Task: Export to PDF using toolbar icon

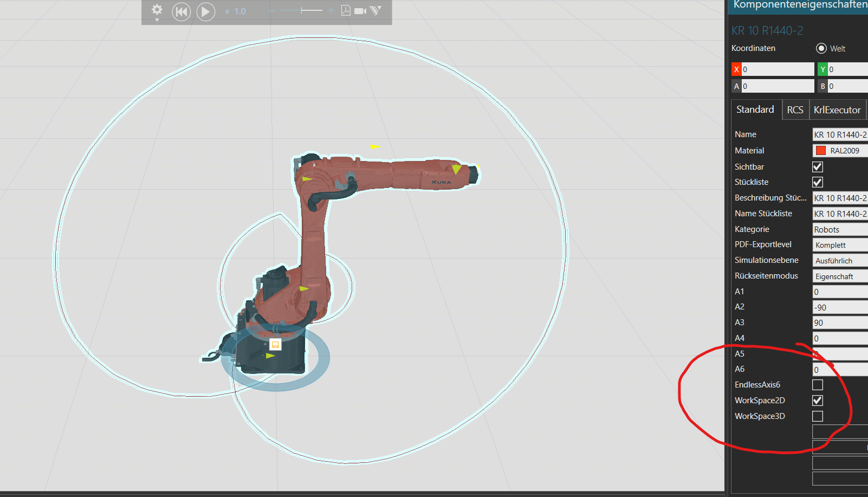Action: [x=345, y=11]
